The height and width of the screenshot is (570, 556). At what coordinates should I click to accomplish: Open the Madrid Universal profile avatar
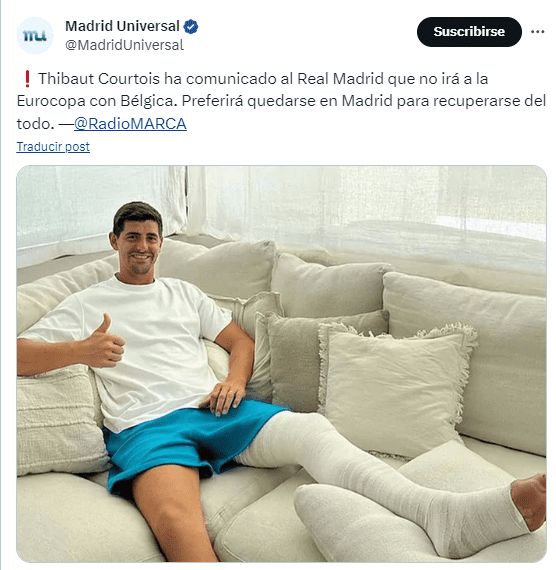pyautogui.click(x=35, y=36)
